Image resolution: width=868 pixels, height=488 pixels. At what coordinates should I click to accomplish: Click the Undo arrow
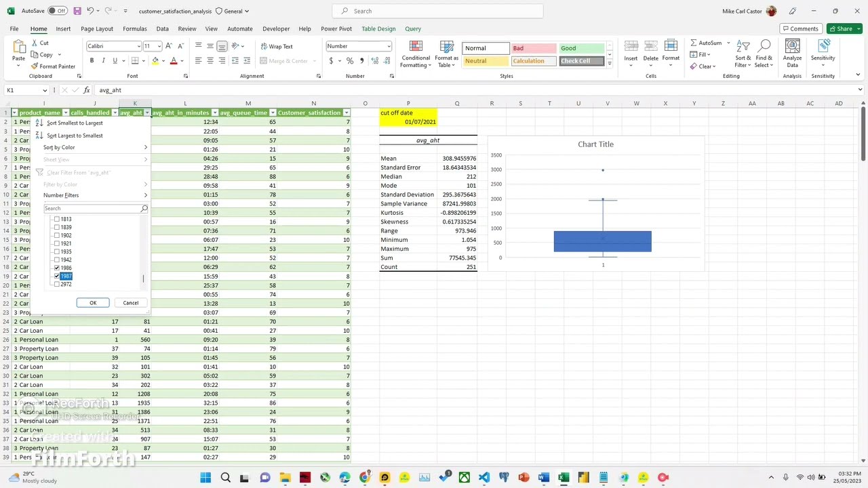point(90,11)
